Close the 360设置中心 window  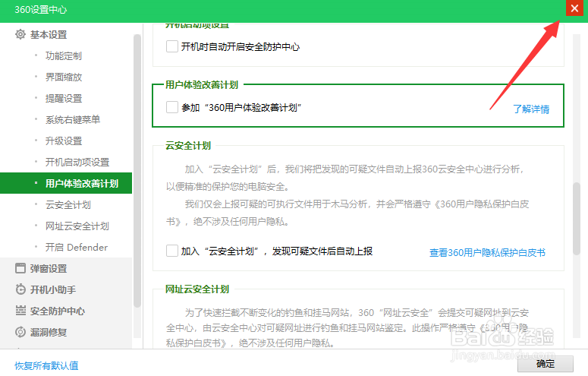[x=574, y=8]
